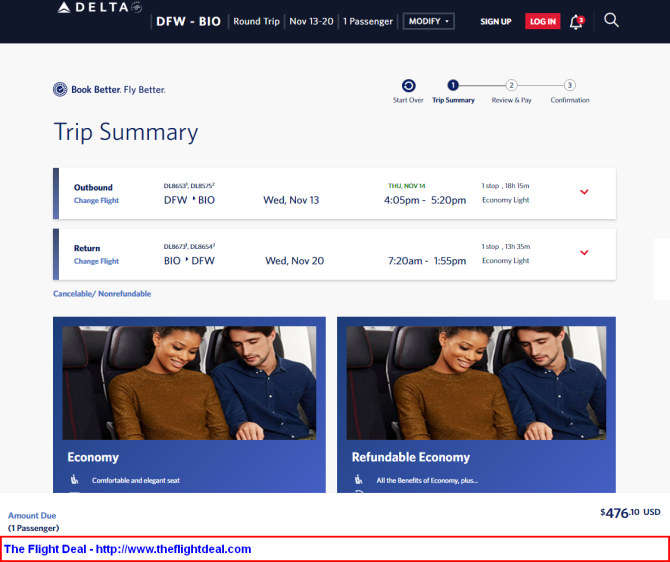The width and height of the screenshot is (670, 562).
Task: Click the Book Better Fly Better badge icon
Action: click(60, 89)
